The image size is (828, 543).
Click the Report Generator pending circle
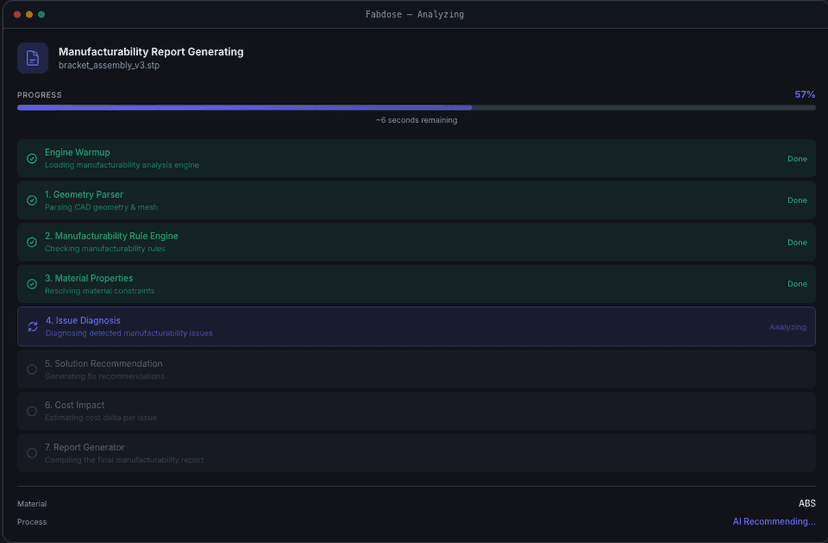pos(32,453)
